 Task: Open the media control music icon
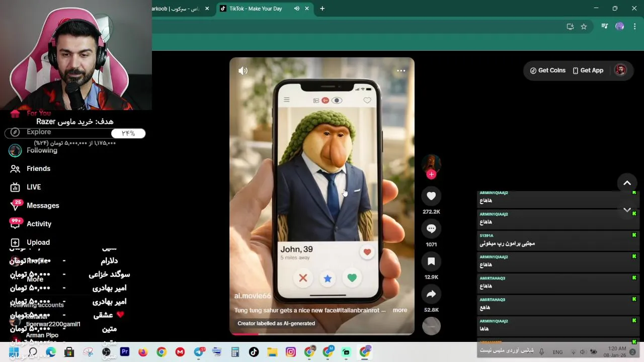pyautogui.click(x=605, y=27)
